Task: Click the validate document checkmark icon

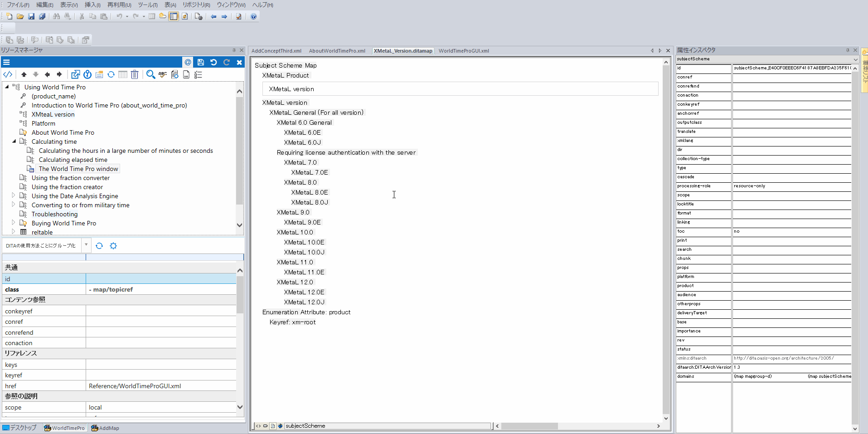Action: click(x=238, y=16)
